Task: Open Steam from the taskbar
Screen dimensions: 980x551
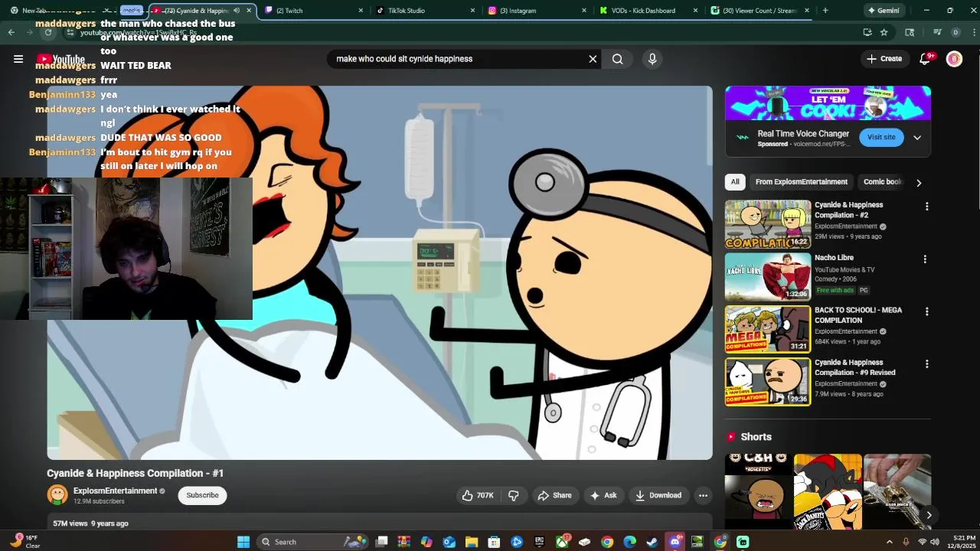Action: (x=652, y=542)
